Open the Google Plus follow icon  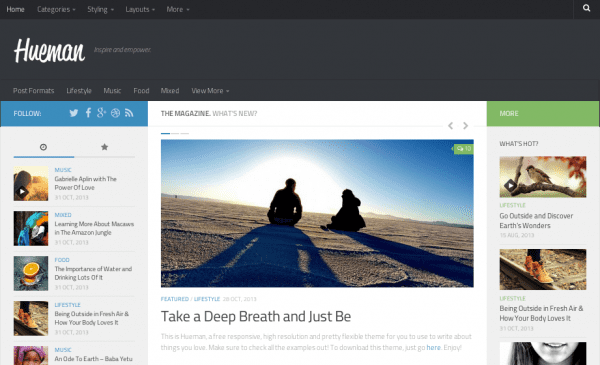coord(101,112)
